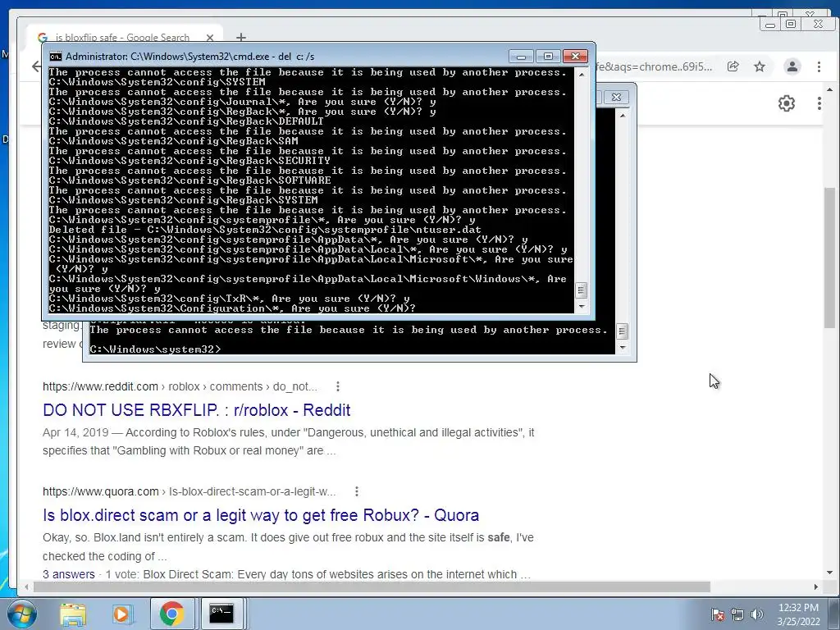This screenshot has width=840, height=630.
Task: Open a new Chrome tab with plus
Action: [x=241, y=37]
